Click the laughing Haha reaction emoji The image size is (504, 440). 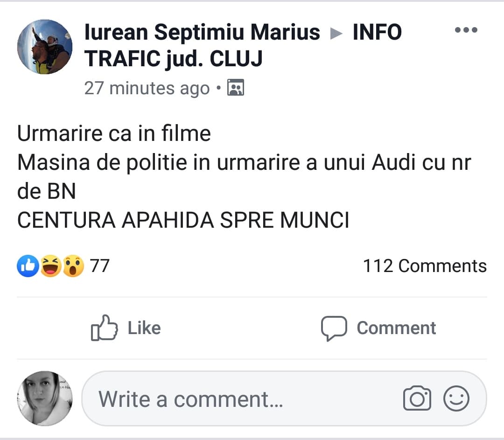[50, 266]
